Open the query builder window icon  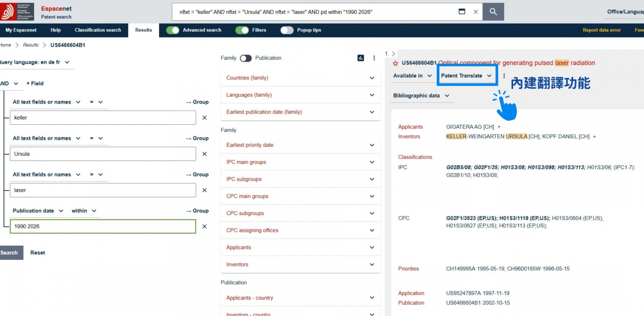(x=462, y=12)
